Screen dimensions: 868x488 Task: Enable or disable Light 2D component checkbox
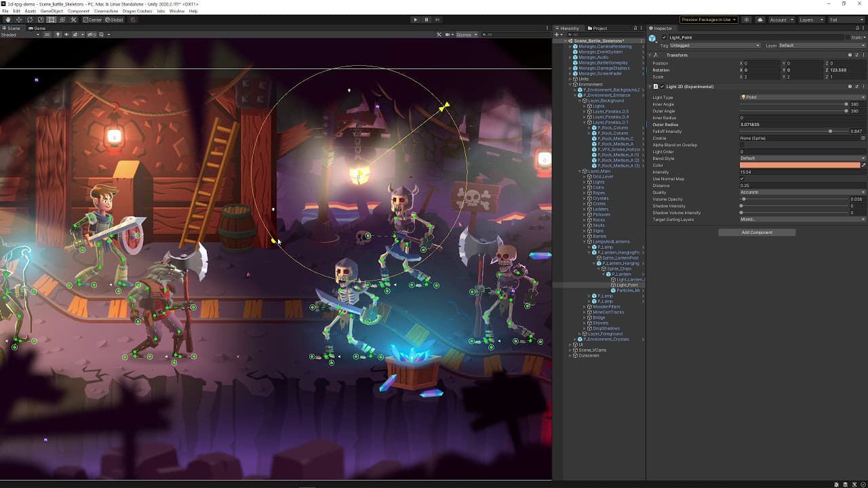tap(663, 87)
